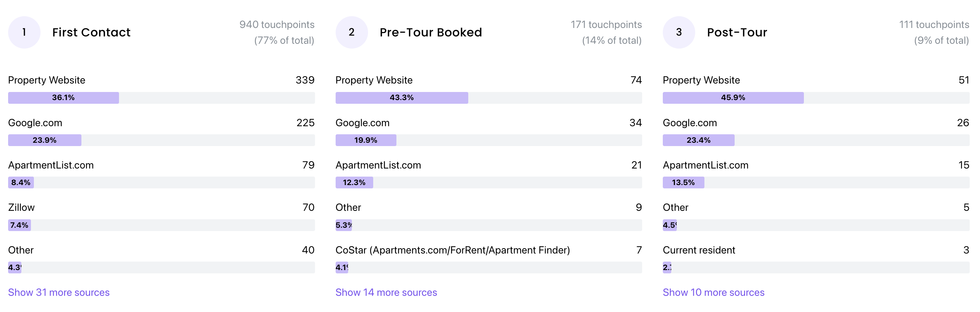Click the 23.9% Google.com bar in First Contact
The width and height of the screenshot is (980, 312).
click(x=45, y=140)
